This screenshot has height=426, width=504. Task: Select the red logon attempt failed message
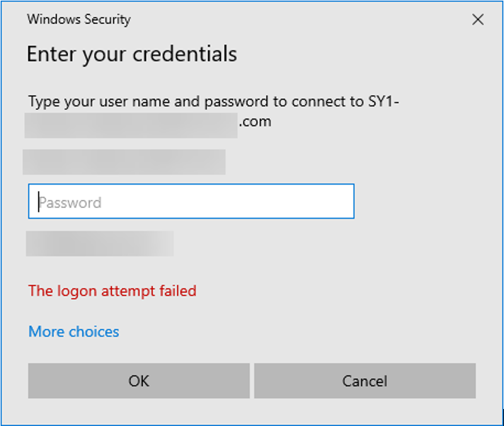click(112, 291)
